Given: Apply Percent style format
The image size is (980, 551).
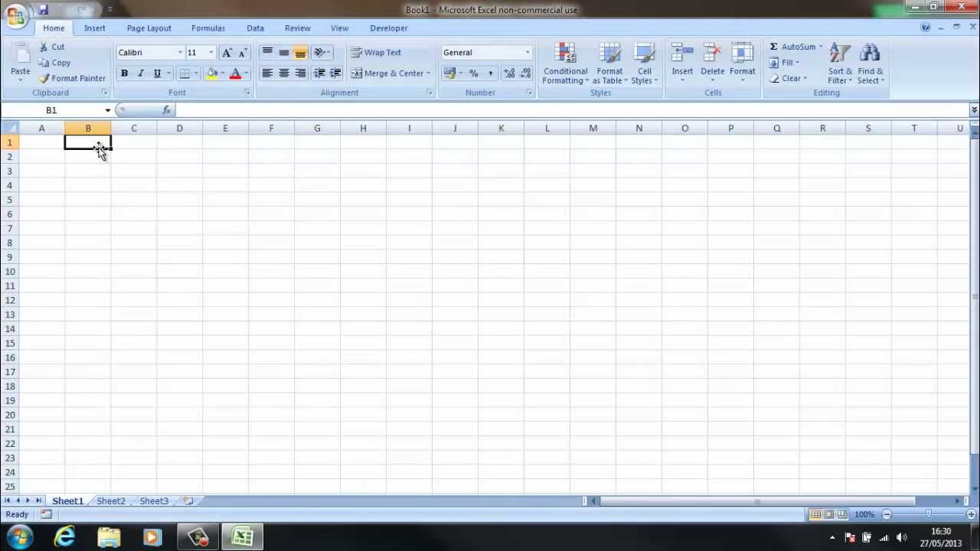Looking at the screenshot, I should coord(473,73).
